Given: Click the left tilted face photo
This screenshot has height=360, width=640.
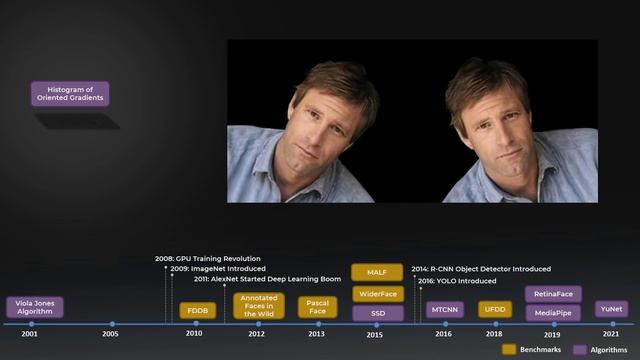Looking at the screenshot, I should pyautogui.click(x=302, y=131).
